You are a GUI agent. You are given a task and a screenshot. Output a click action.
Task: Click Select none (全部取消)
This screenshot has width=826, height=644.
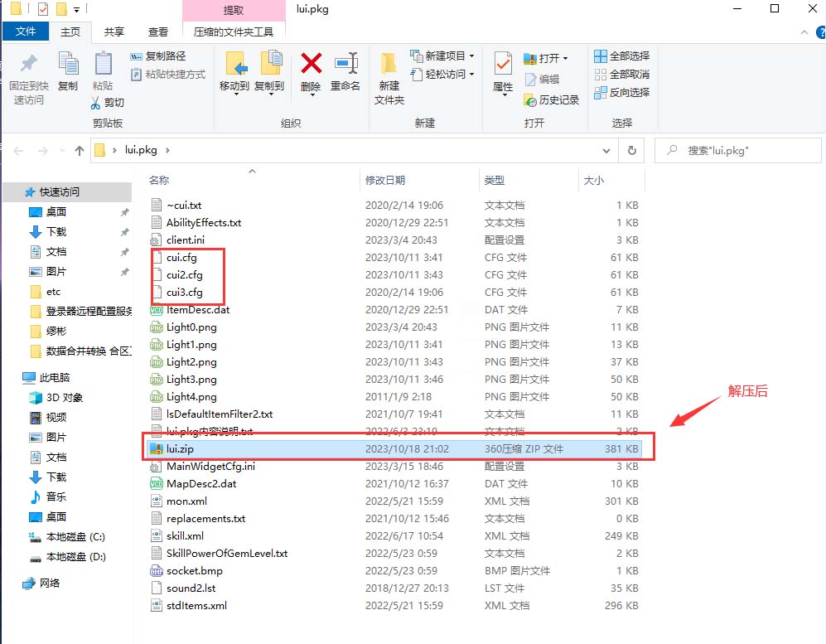point(622,75)
